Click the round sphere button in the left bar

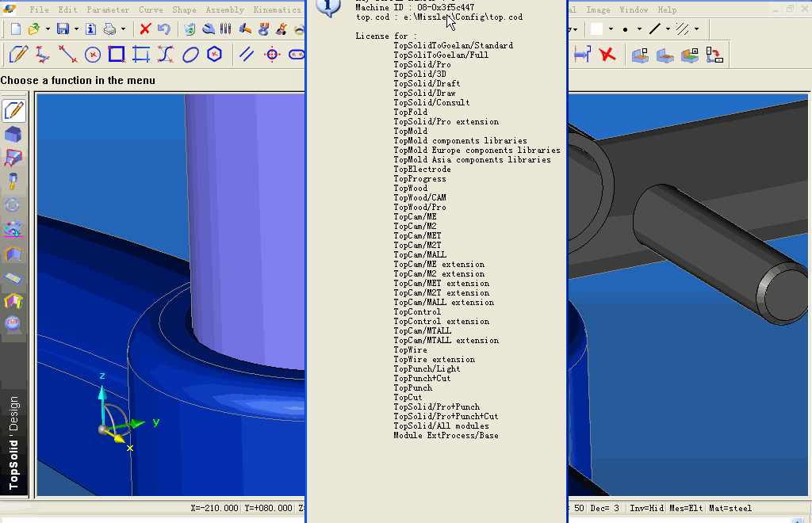point(13,324)
